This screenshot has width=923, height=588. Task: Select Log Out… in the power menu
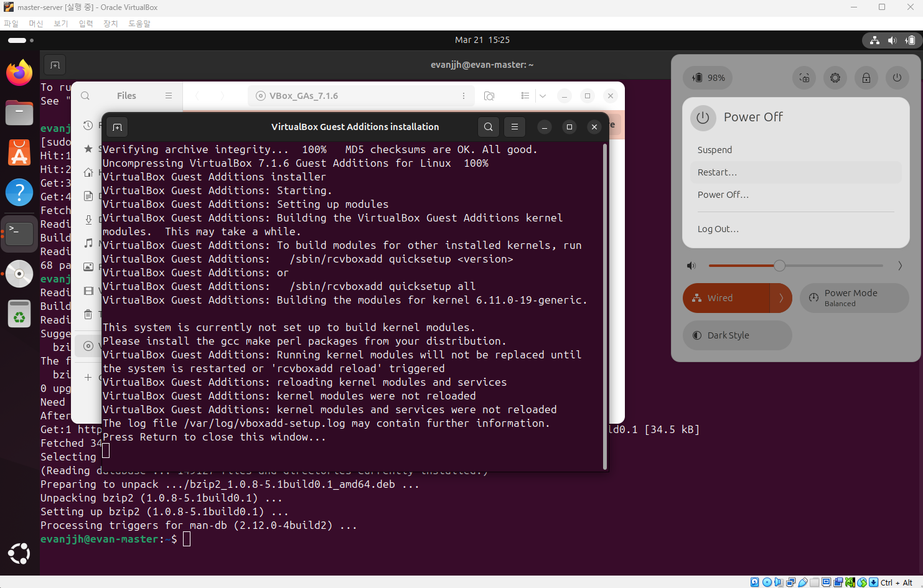pyautogui.click(x=795, y=229)
